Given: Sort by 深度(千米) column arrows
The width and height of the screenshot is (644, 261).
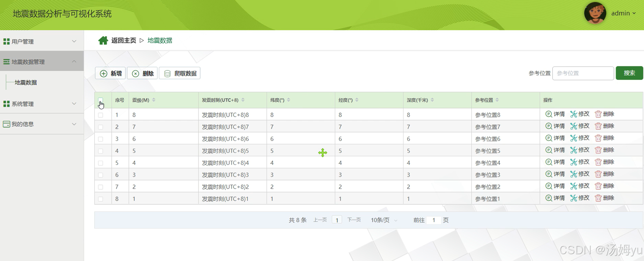Looking at the screenshot, I should click(x=432, y=100).
